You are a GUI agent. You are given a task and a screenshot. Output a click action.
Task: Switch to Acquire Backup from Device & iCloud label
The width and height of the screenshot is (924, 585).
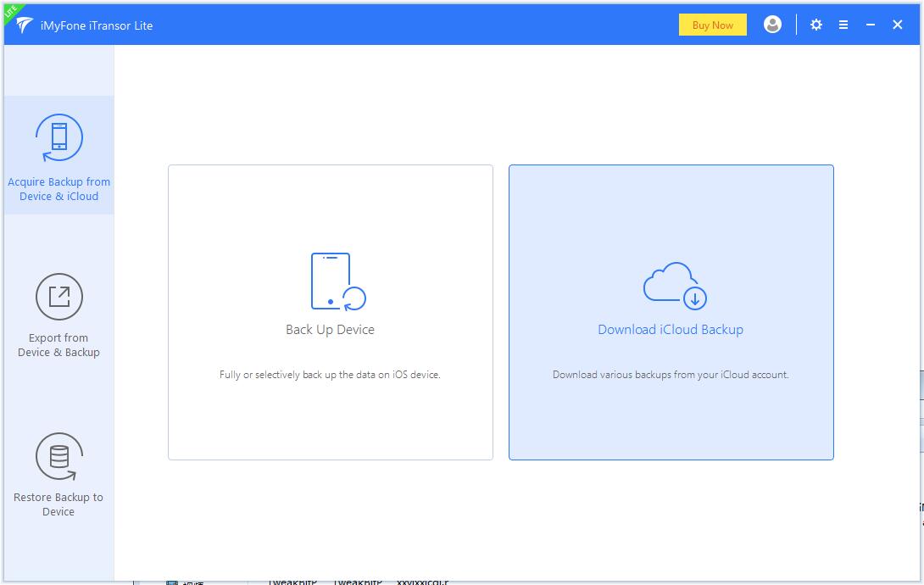coord(59,189)
